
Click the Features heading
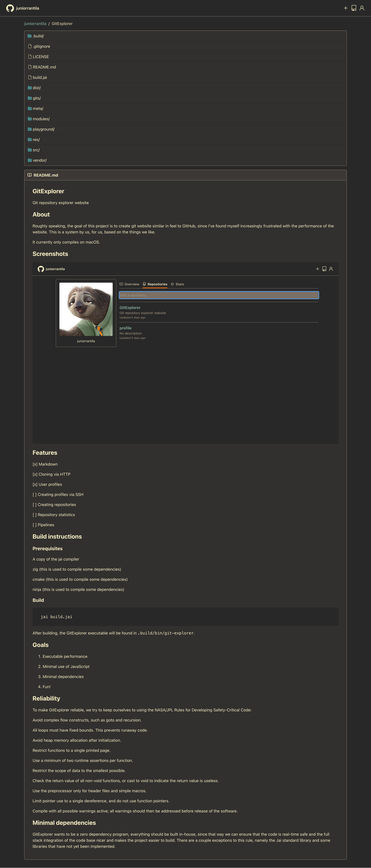45,453
